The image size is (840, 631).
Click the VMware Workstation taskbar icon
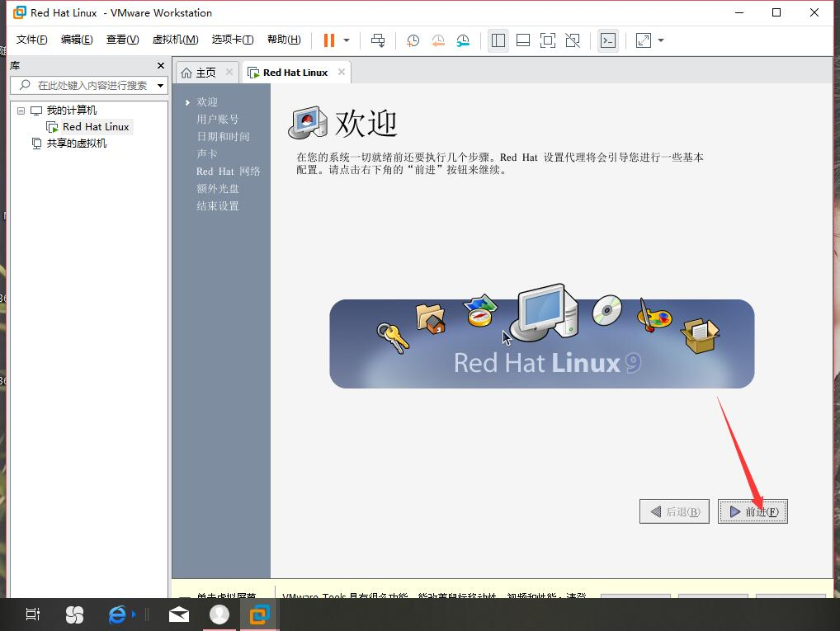coord(259,615)
